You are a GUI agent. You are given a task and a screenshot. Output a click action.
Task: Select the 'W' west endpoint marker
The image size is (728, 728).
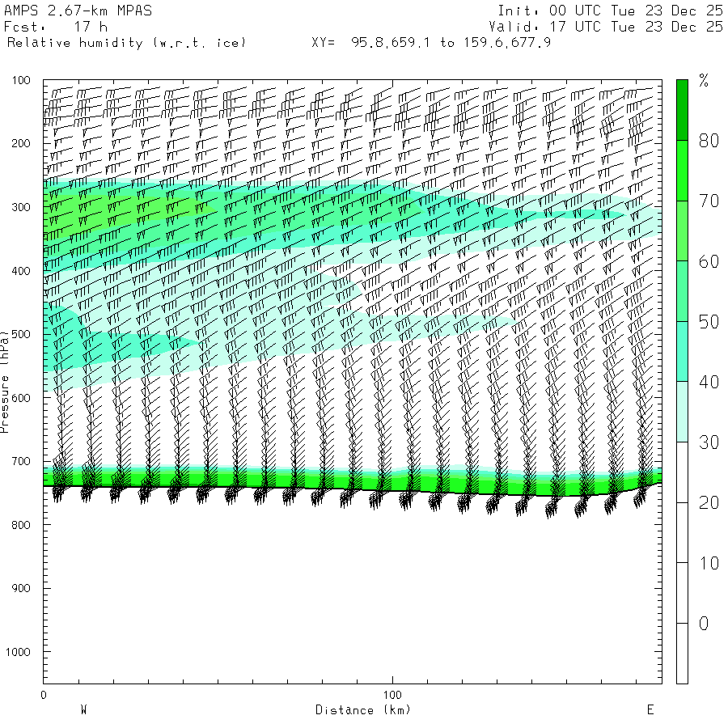(x=83, y=710)
